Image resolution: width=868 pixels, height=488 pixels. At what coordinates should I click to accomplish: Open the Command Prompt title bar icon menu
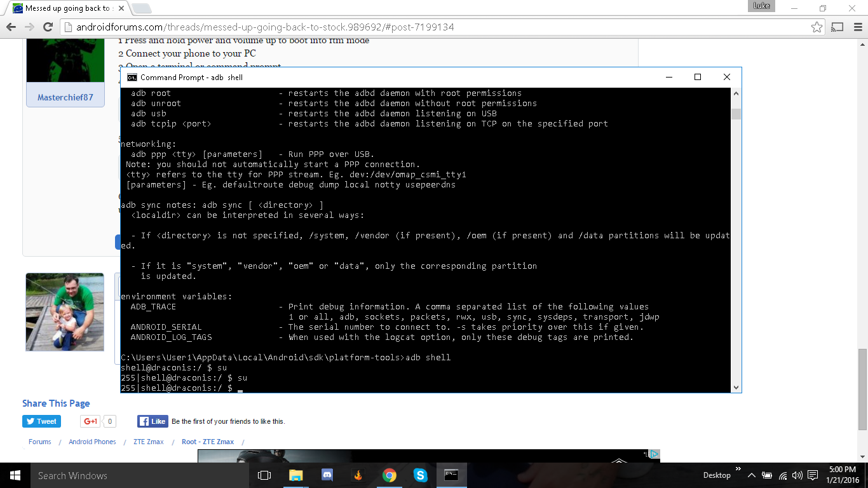tap(132, 78)
